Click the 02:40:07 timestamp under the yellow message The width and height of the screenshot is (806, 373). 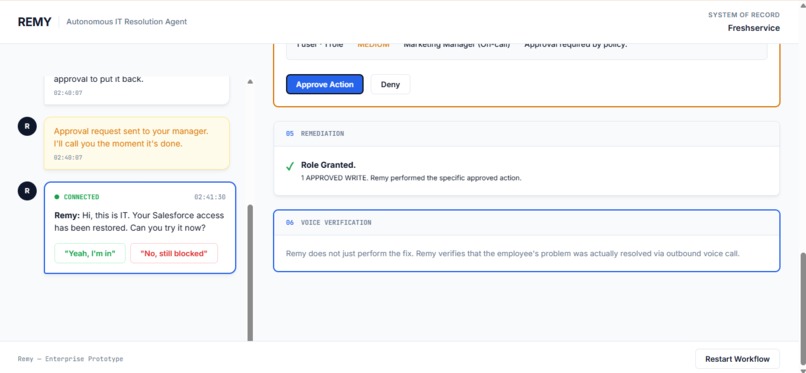point(68,158)
